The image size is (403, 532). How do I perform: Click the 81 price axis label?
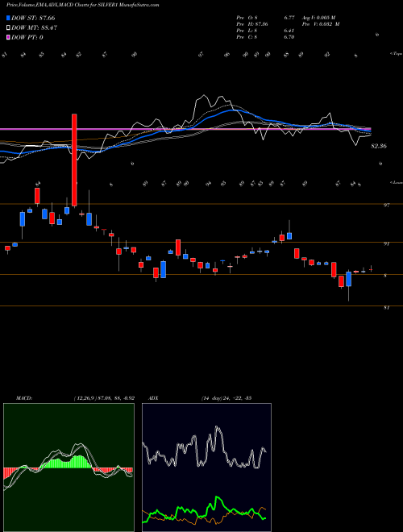pos(386,308)
